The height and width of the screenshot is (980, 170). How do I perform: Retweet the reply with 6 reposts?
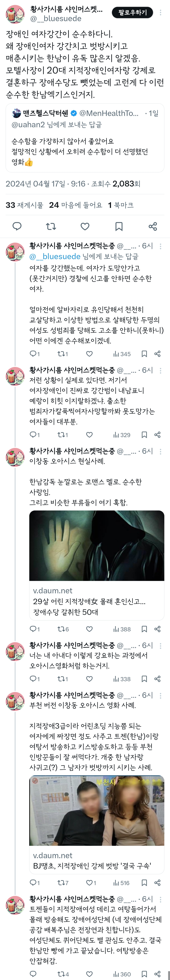pyautogui.click(x=63, y=629)
